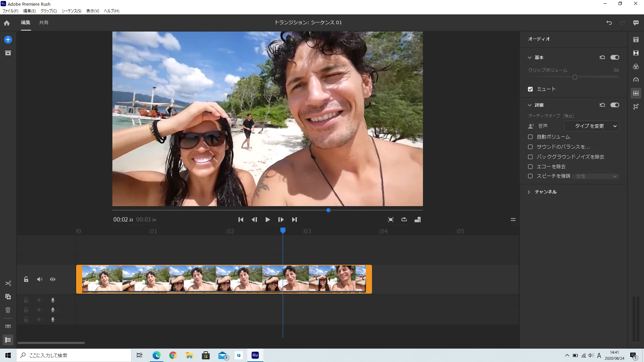The image size is (644, 362).
Task: Select the scissors split tool
Action: (x=8, y=283)
